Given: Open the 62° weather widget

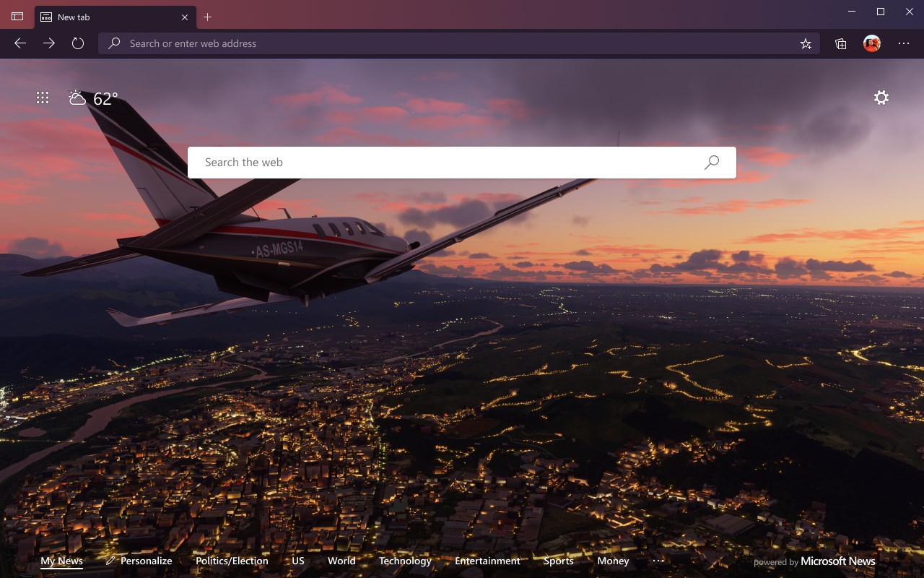Looking at the screenshot, I should point(93,98).
